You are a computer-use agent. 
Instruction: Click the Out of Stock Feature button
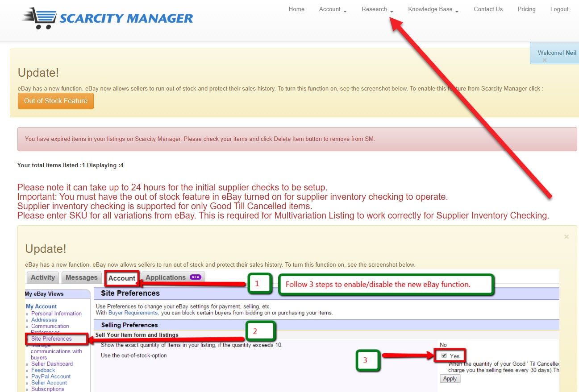pos(56,101)
